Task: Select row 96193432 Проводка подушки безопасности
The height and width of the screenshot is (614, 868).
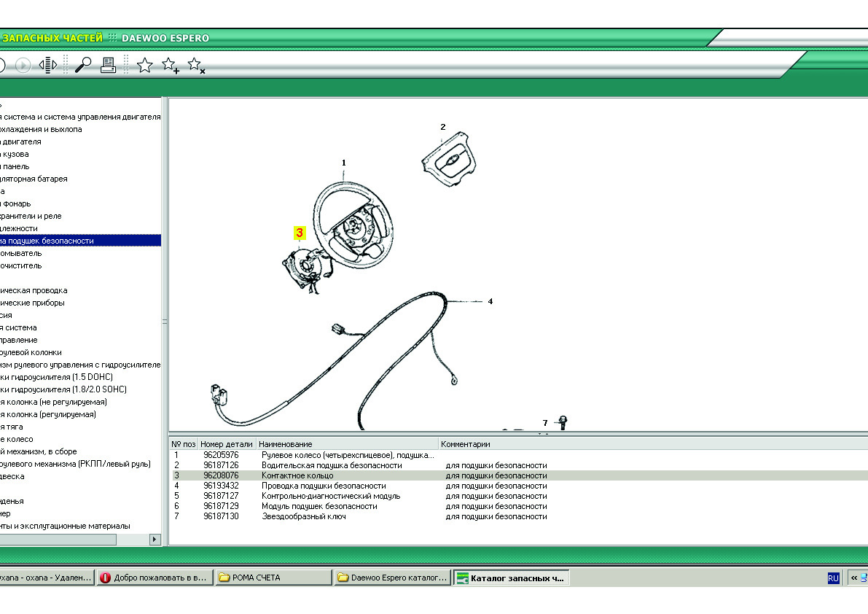Action: 324,486
